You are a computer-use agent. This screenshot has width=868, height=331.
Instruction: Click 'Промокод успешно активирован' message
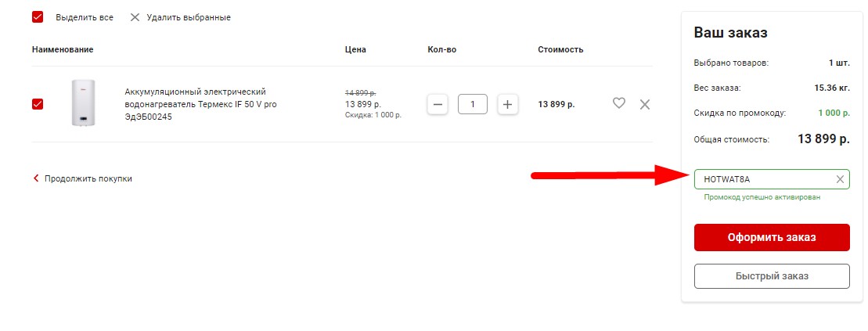[x=762, y=197]
